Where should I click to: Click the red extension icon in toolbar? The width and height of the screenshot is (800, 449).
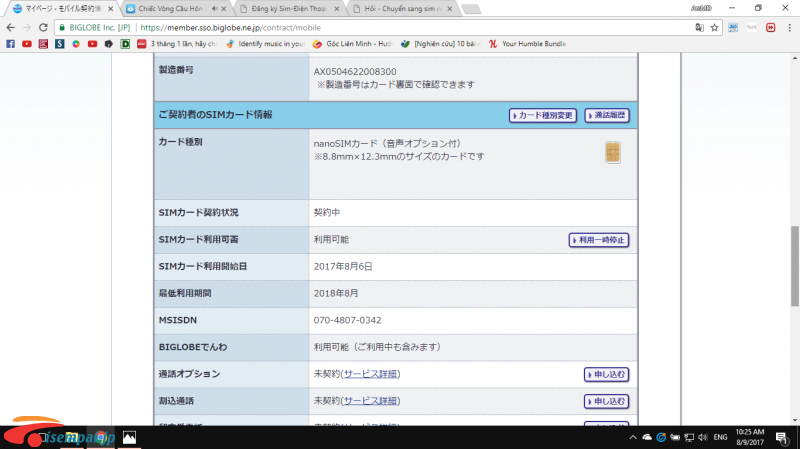tap(770, 28)
